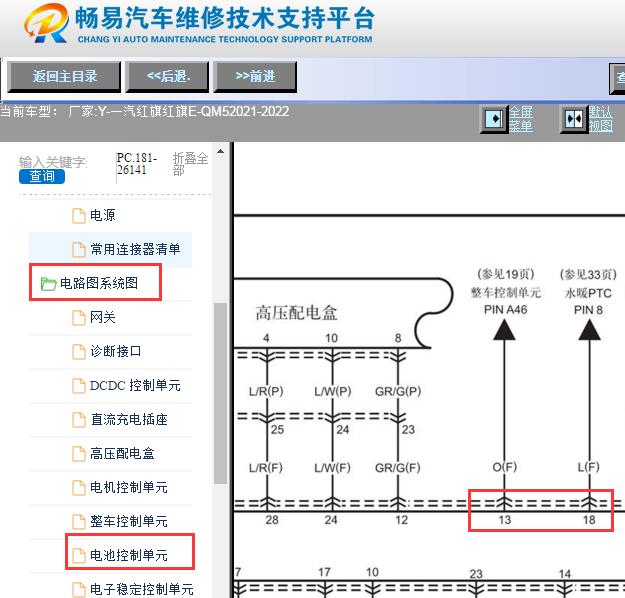This screenshot has width=625, height=598.
Task: Open 电机控制单元 diagram
Action: [129, 487]
